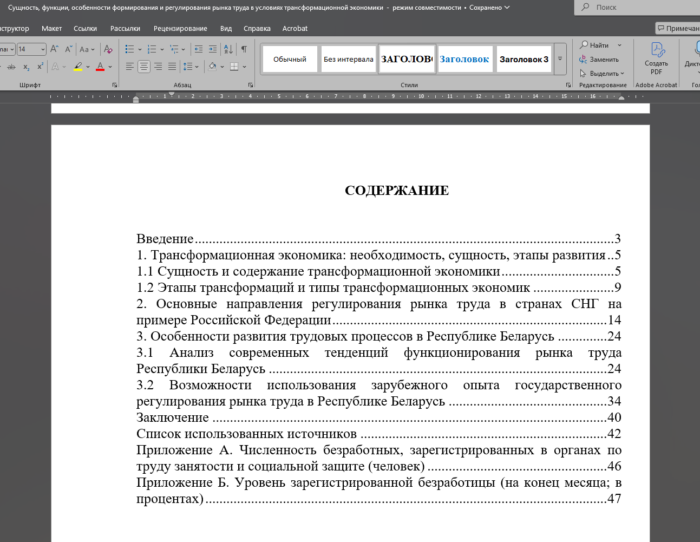This screenshot has height=542, width=700.
Task: Click the borders icon
Action: tap(234, 67)
